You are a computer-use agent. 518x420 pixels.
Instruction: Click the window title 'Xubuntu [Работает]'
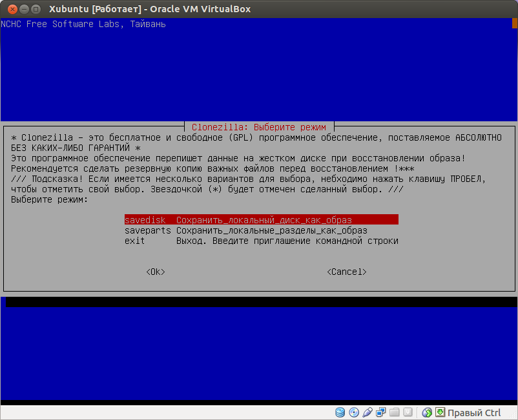pos(95,9)
